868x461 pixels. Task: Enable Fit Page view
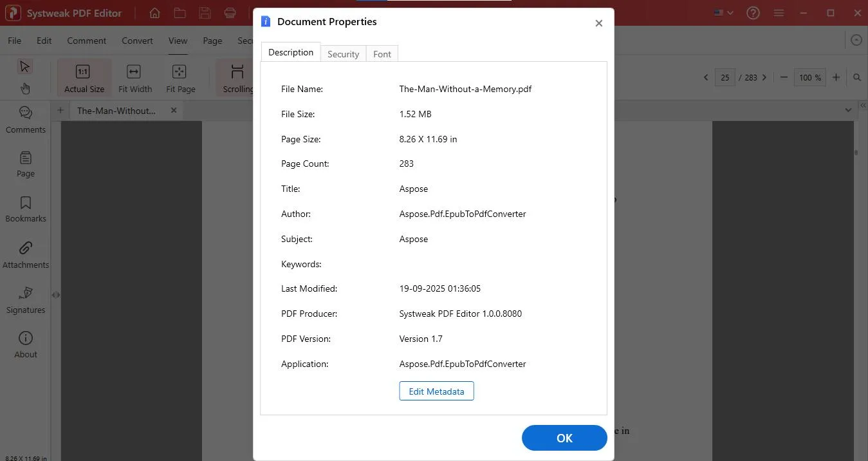(x=180, y=77)
